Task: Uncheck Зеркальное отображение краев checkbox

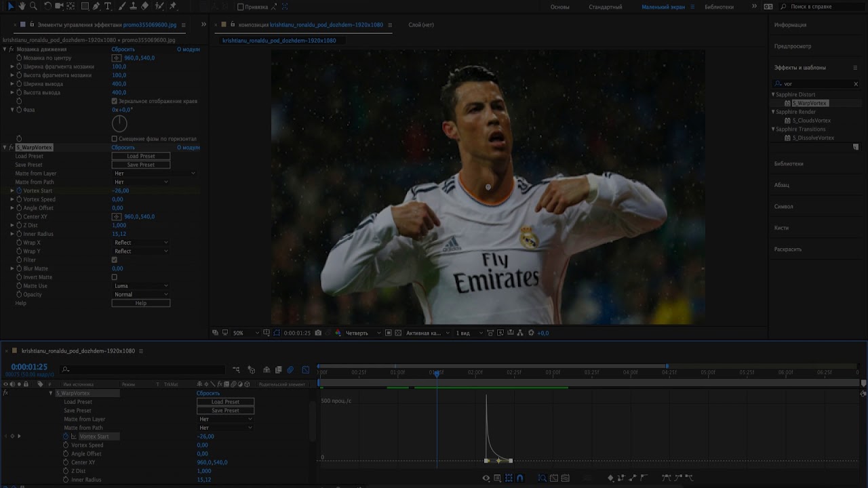Action: pos(115,101)
